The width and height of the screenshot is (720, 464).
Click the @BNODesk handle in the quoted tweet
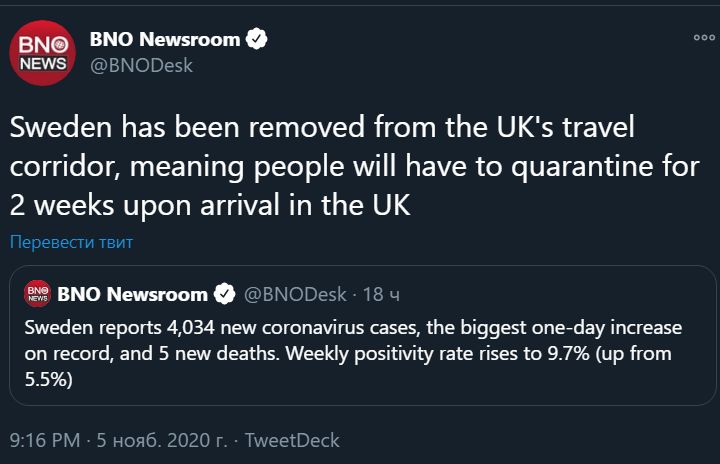point(295,294)
